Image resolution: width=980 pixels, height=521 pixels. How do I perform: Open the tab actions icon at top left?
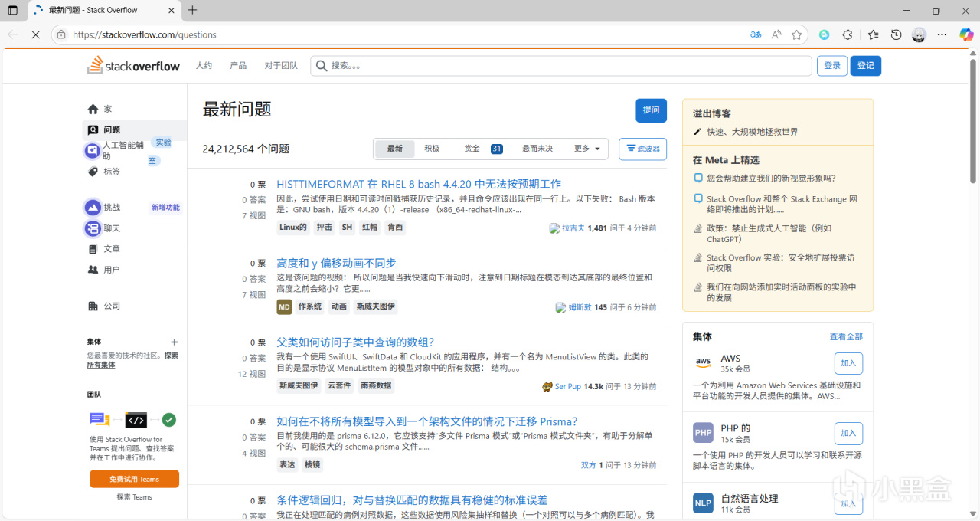tap(13, 10)
